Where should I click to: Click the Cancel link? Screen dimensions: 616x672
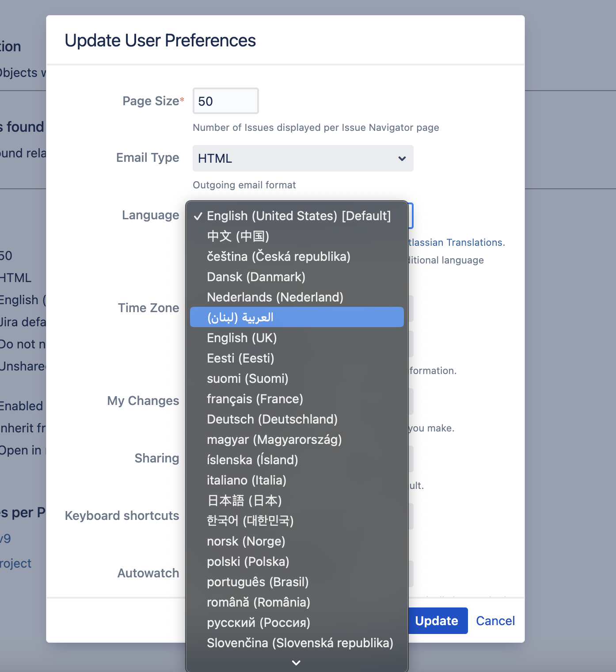point(495,621)
